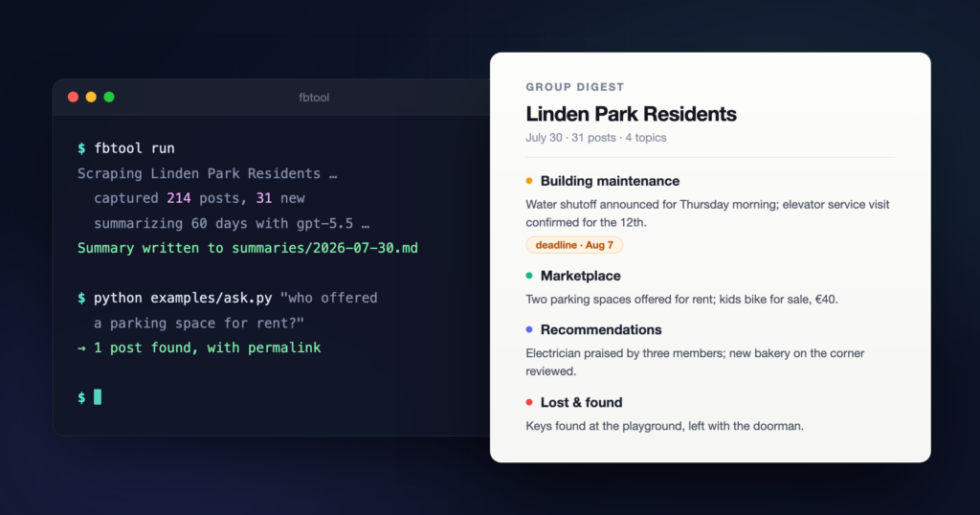Click the fbtool window title
This screenshot has width=980, height=515.
coord(314,98)
